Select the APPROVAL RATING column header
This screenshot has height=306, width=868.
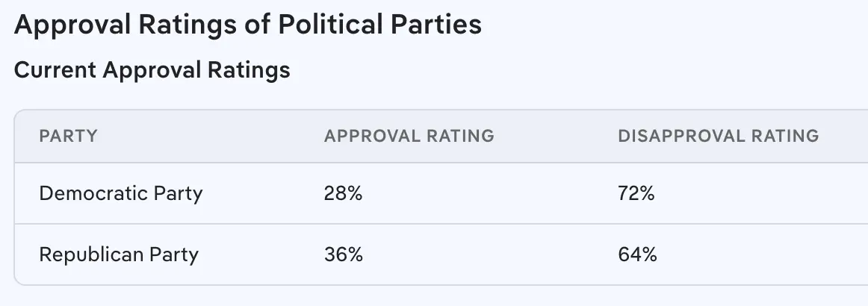(x=409, y=137)
